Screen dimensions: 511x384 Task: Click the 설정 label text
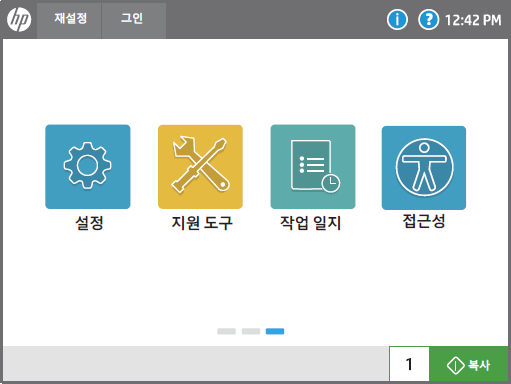(x=89, y=223)
